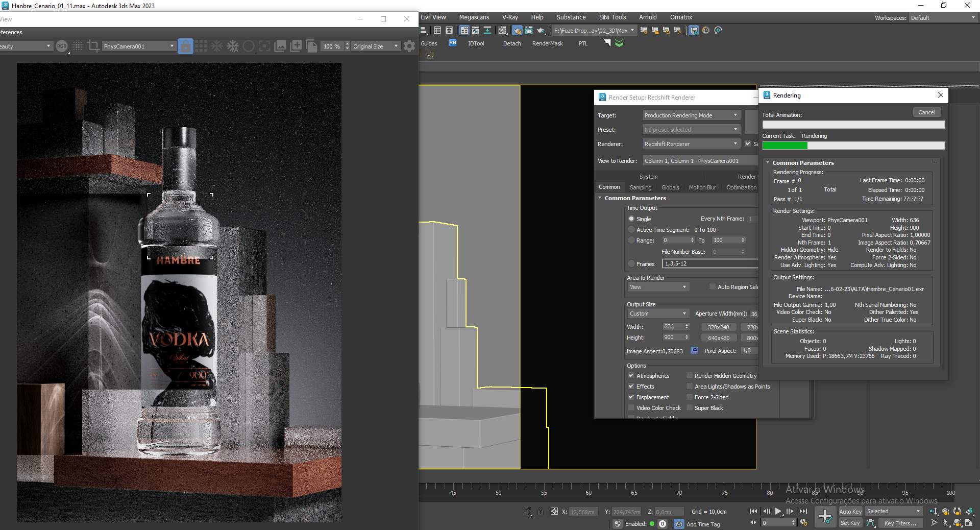Toggle the lock camera button in render view
Viewport: 980px width, 530px height.
[185, 46]
